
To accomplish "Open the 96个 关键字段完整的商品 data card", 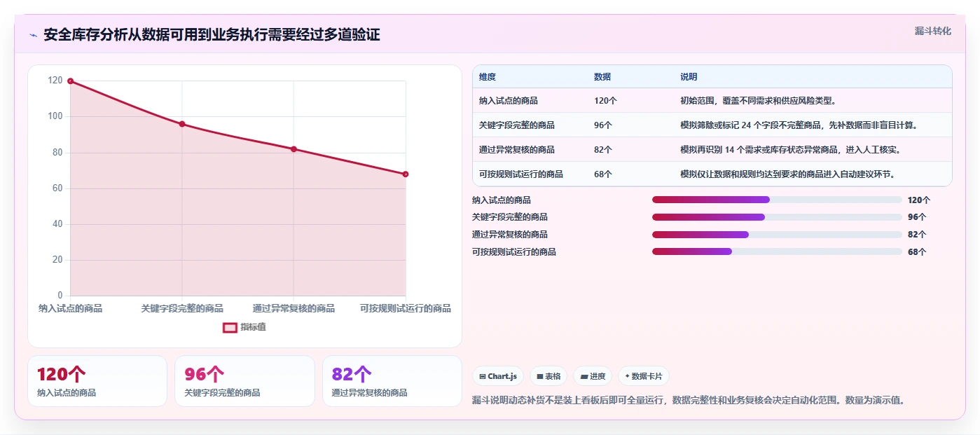I will 244,381.
